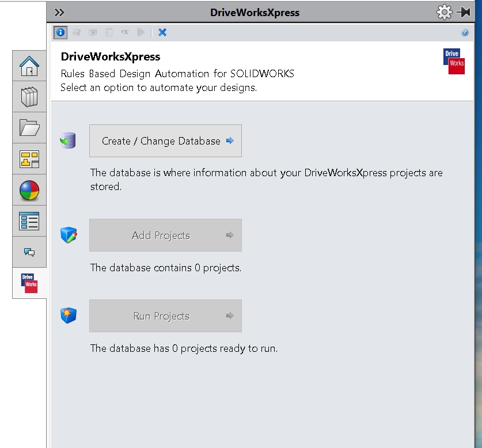Screen dimensions: 482x448
Task: Click the greyed Form toolbar icon
Action: tap(108, 32)
